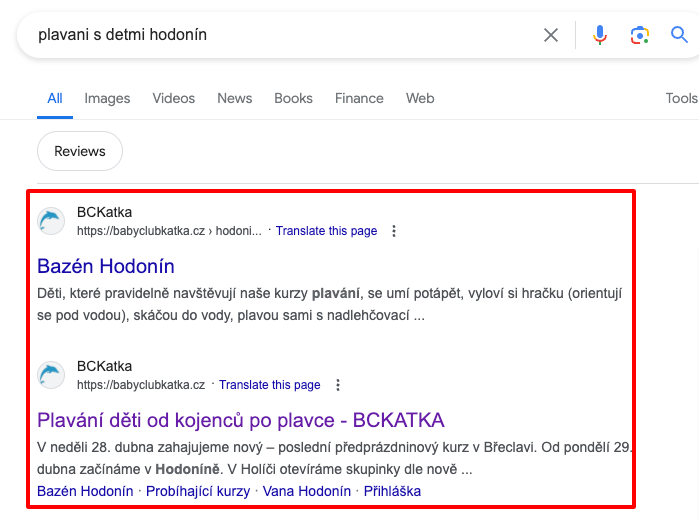Click the blue magnifier search icon

coord(679,35)
